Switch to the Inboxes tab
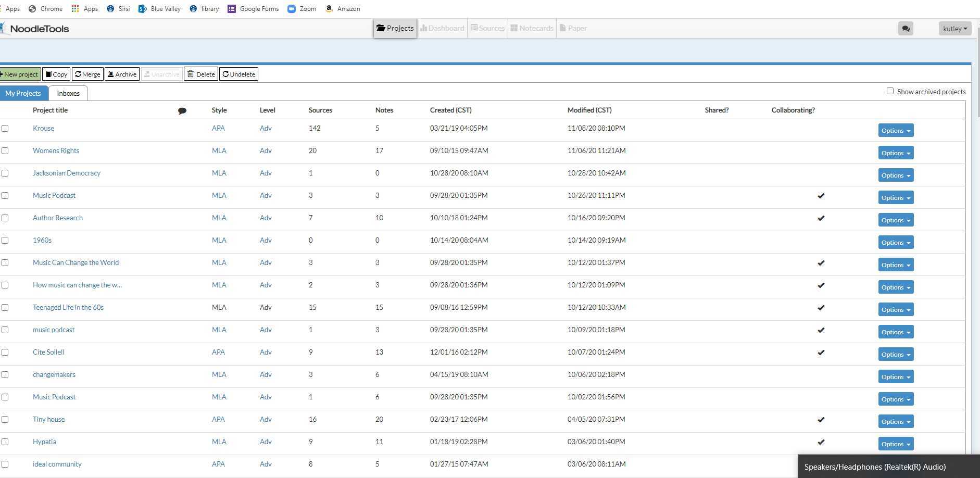Screen dimensions: 980x478 [x=68, y=93]
